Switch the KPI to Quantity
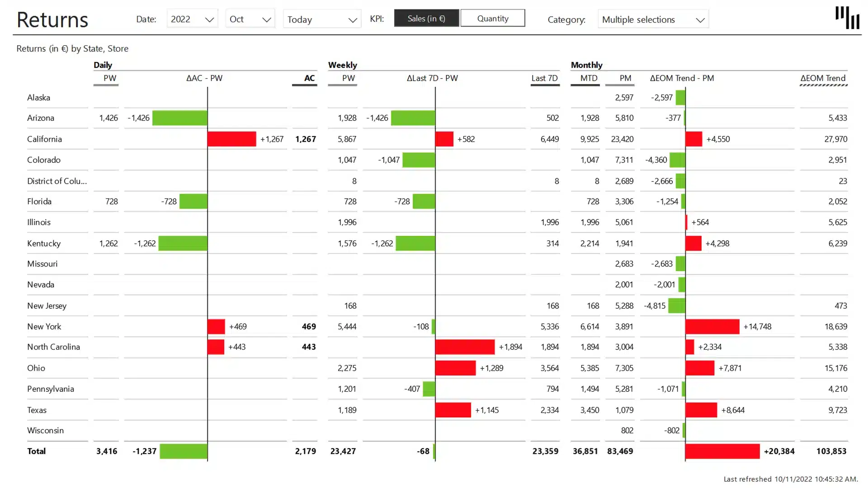868x488 pixels. pyautogui.click(x=492, y=18)
